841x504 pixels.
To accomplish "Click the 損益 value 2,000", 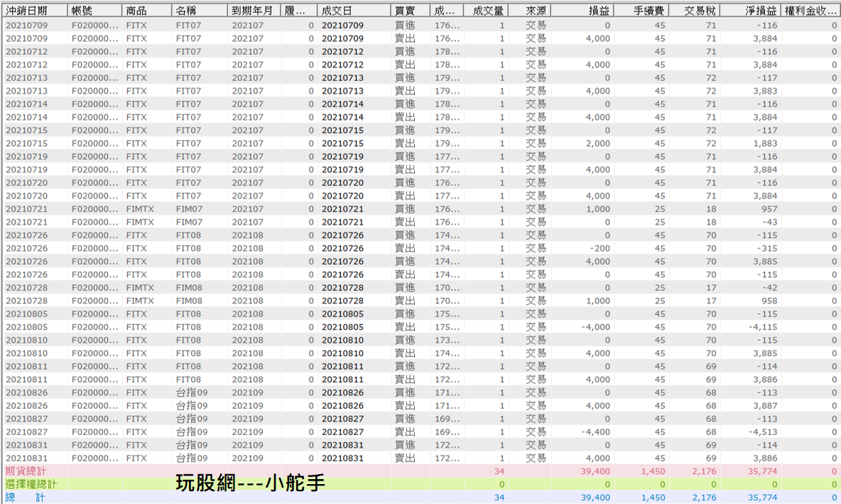I will [x=598, y=143].
